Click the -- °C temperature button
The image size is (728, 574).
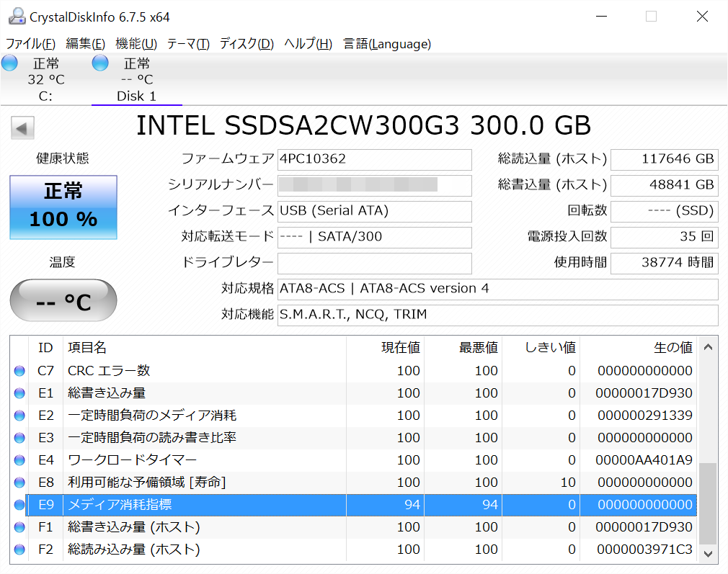coord(63,301)
